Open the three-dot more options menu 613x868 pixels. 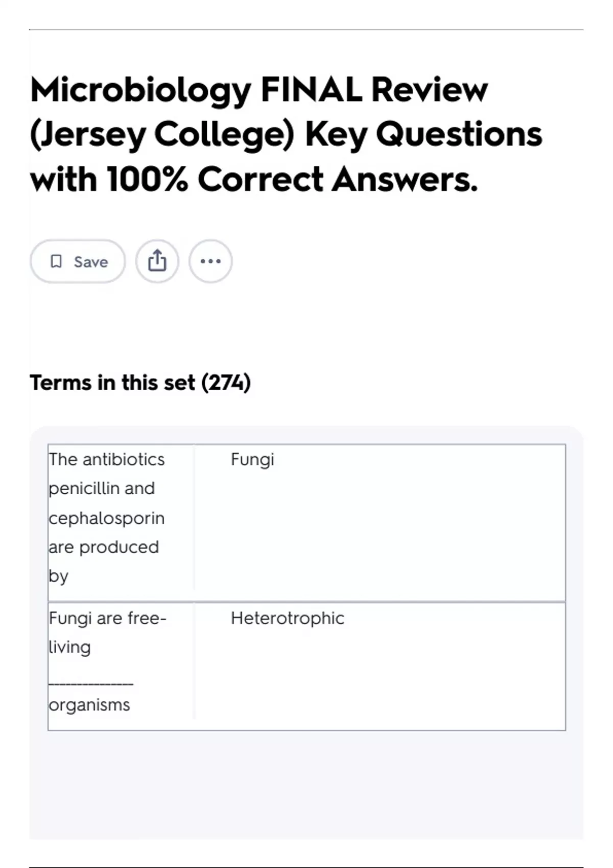pos(210,261)
